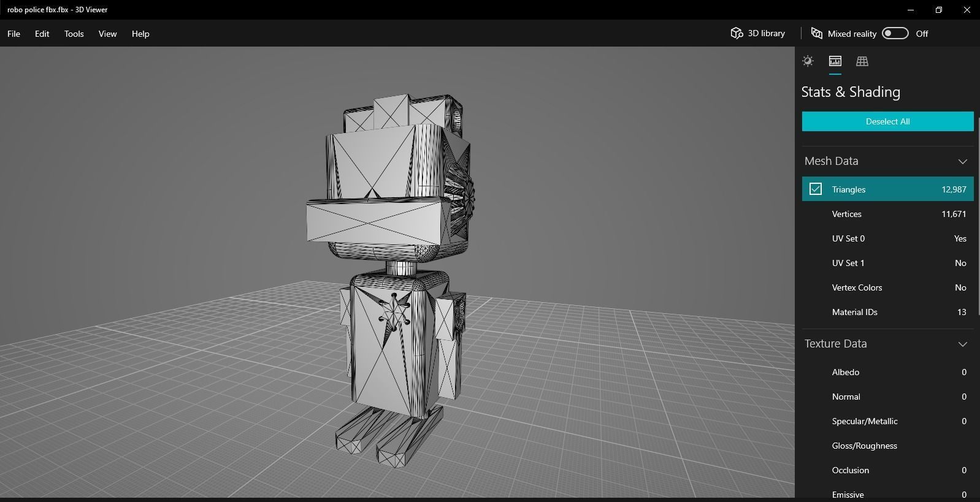Select the Normal texture row
The image size is (980, 502).
[887, 397]
